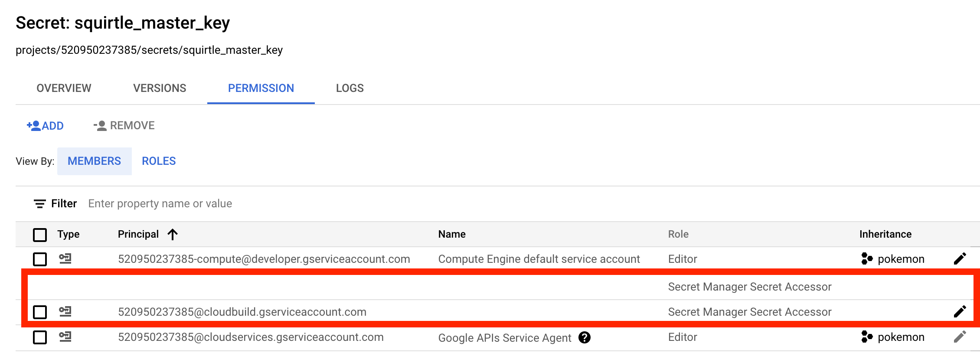Click the service account icon in cloudservices row
980x353 pixels.
[x=65, y=337]
